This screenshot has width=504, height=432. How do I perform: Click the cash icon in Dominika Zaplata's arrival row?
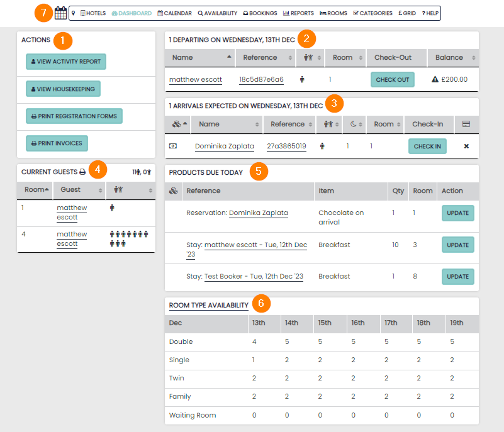[x=173, y=146]
